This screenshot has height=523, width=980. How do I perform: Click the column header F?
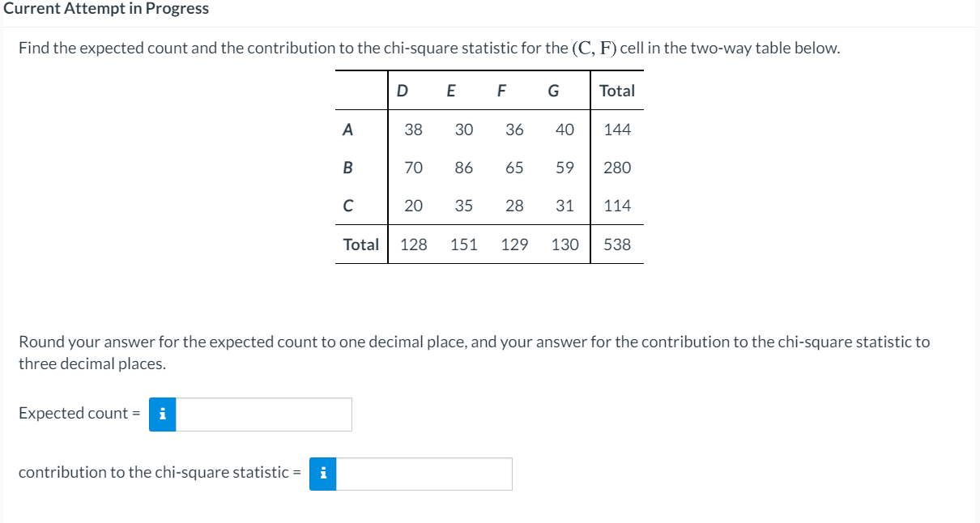click(x=501, y=91)
